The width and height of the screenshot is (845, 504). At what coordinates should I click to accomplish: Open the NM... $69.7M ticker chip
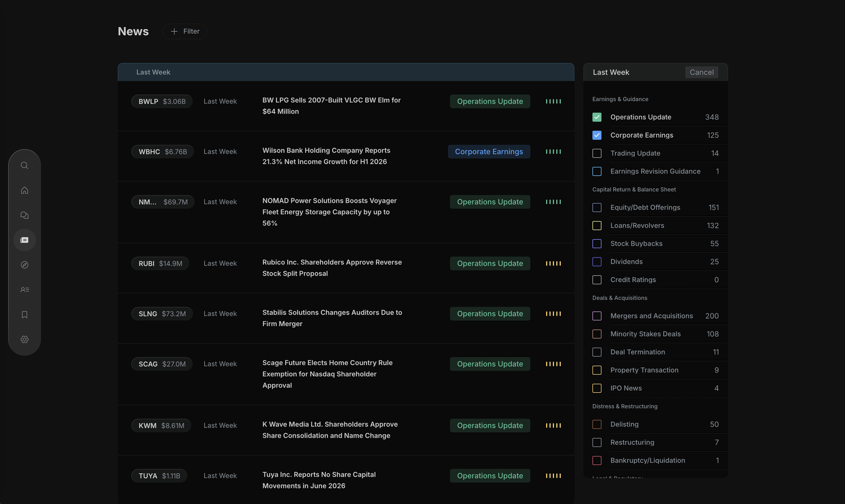[163, 202]
